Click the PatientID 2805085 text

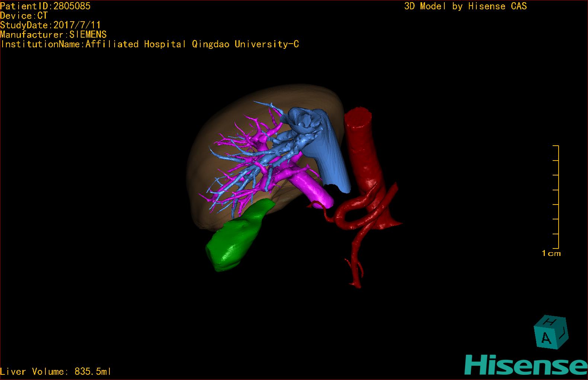(x=45, y=6)
